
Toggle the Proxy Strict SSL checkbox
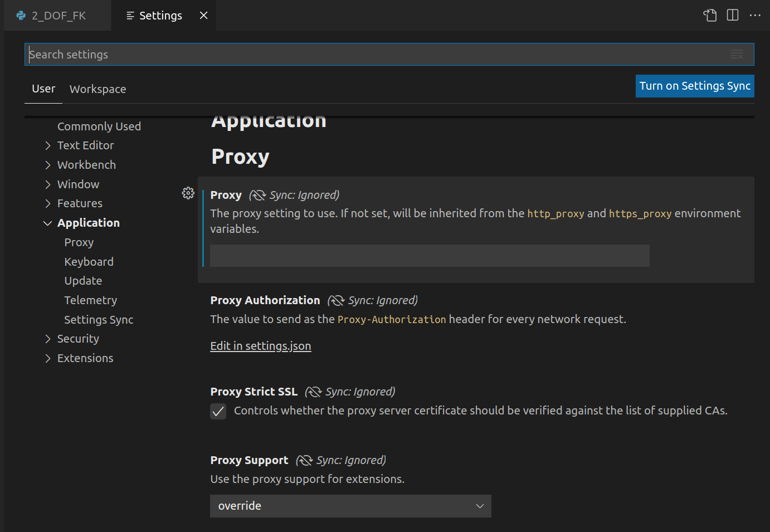(218, 411)
